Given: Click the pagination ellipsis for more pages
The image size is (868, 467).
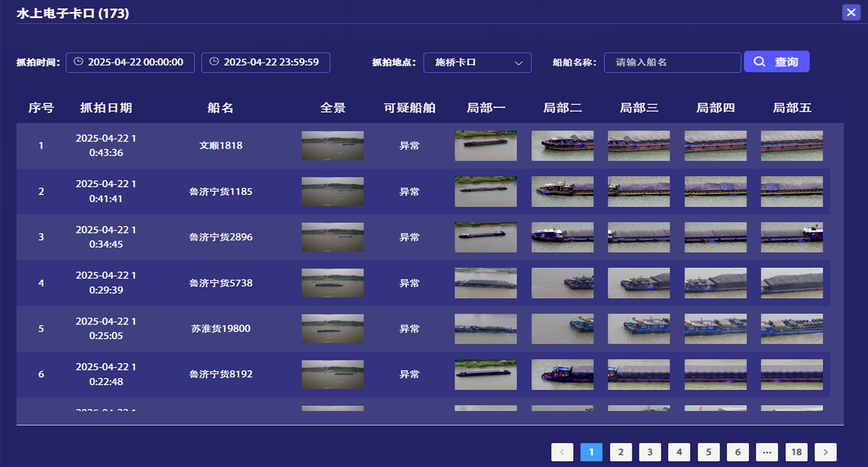Looking at the screenshot, I should pos(767,452).
